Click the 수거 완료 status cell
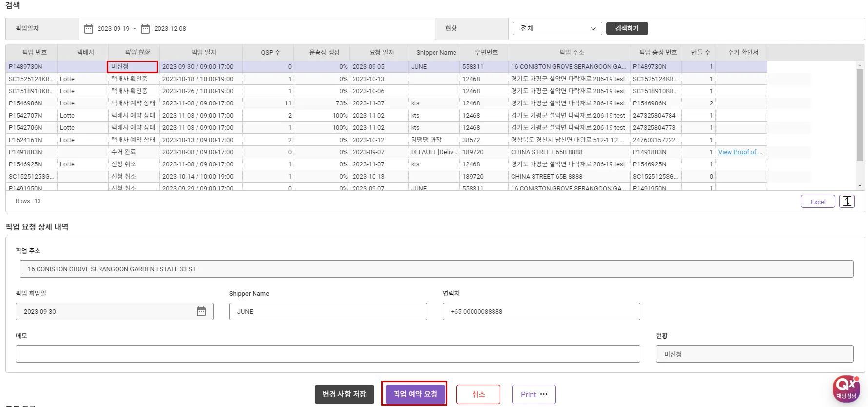Screen dimensions: 868x407 pos(134,152)
